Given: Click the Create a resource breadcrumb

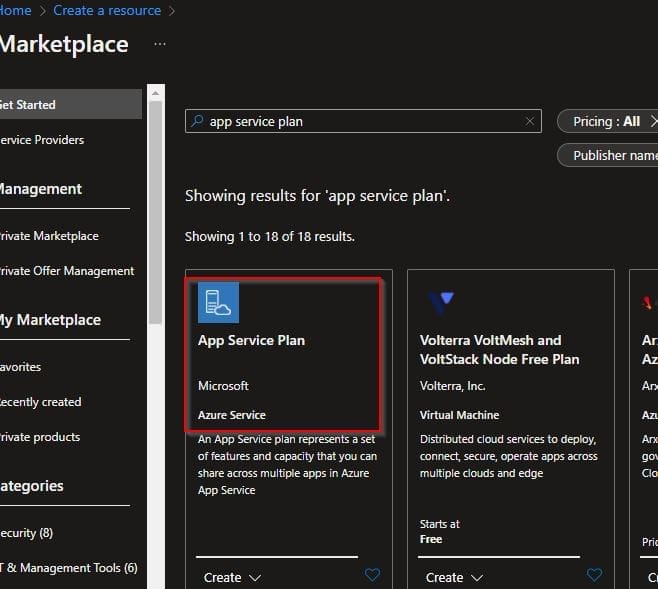Looking at the screenshot, I should pos(107,10).
